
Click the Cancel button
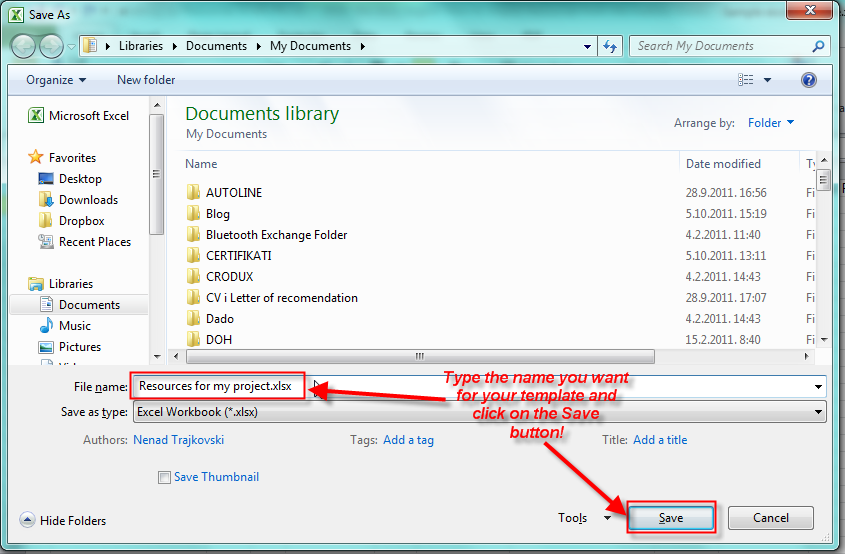click(x=770, y=518)
